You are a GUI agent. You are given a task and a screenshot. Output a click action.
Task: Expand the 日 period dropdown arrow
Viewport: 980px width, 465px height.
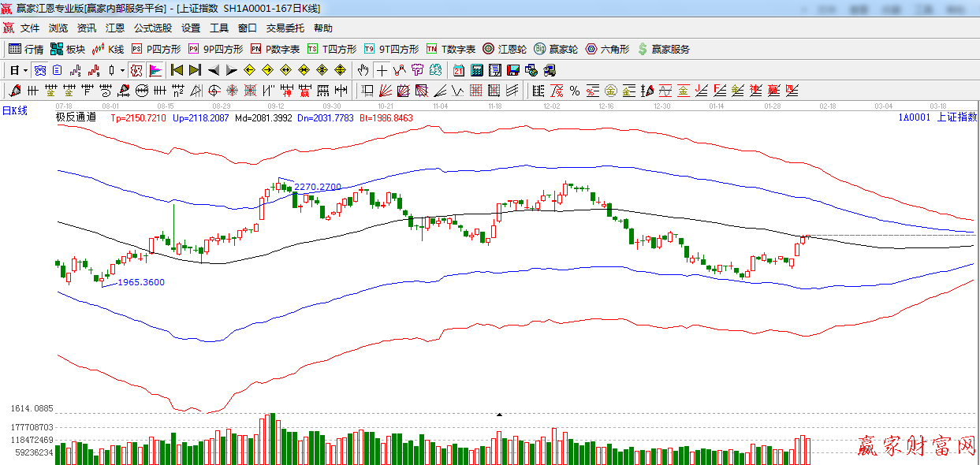[x=25, y=70]
